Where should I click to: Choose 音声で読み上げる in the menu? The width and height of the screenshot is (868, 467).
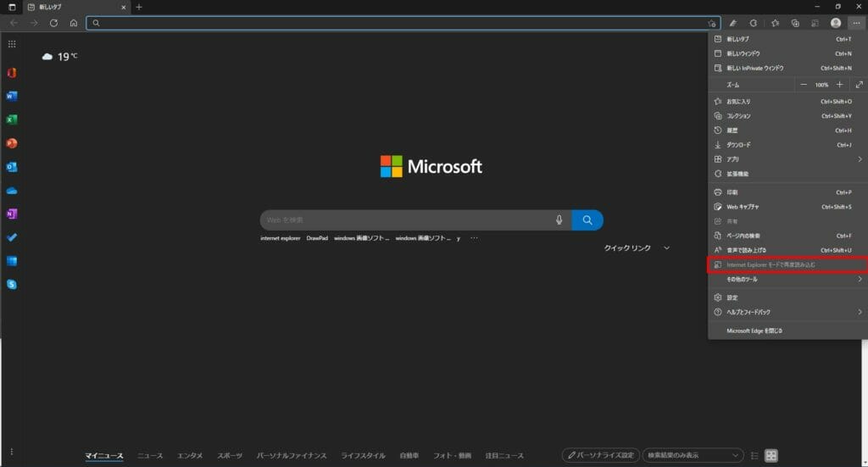click(x=787, y=250)
